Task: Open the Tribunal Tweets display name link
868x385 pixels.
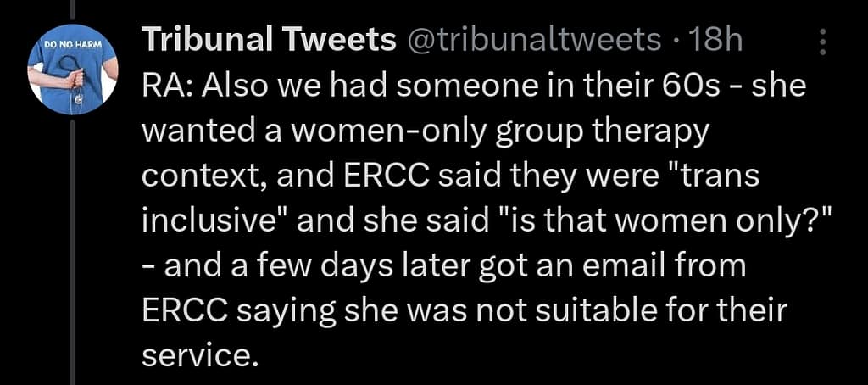Action: (x=269, y=40)
